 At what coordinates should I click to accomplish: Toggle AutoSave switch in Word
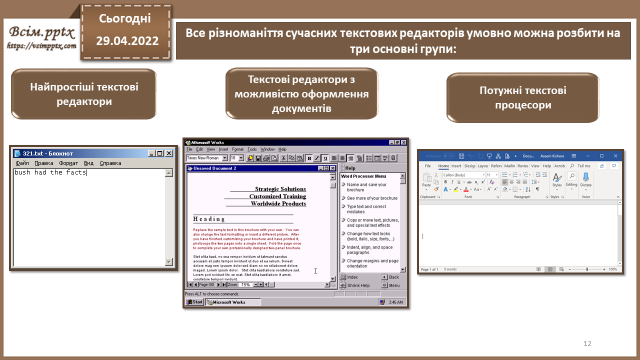click(449, 156)
